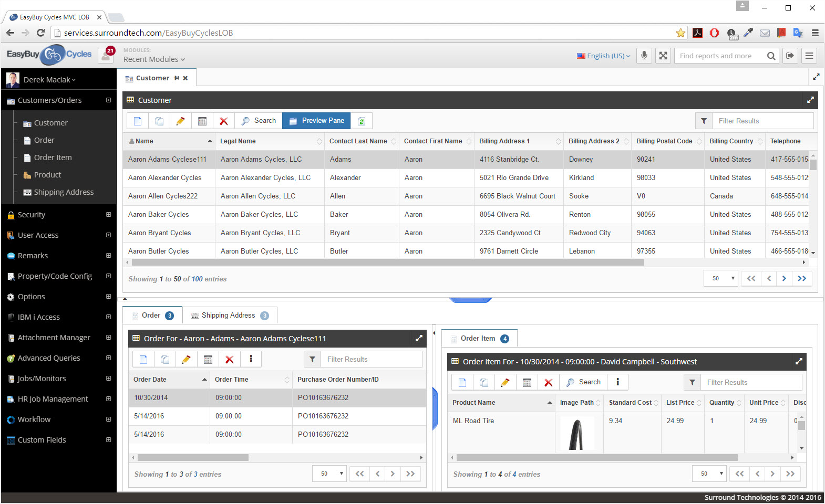This screenshot has height=504, width=825.
Task: Open Product in sidebar menu
Action: tap(47, 175)
